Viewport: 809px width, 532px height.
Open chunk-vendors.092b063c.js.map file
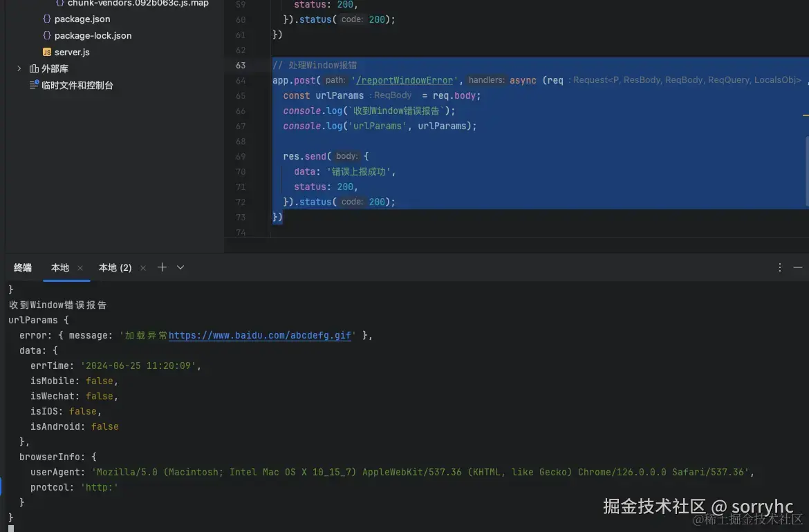(138, 3)
